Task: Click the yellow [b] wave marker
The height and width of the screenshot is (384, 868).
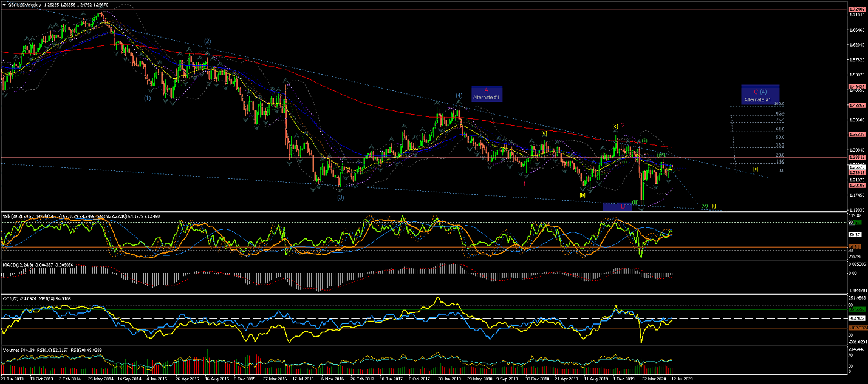Action: [x=582, y=195]
